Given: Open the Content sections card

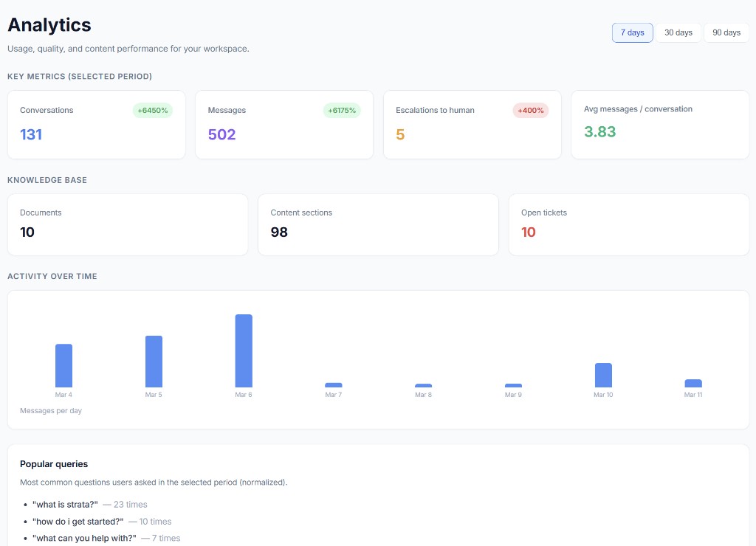Looking at the screenshot, I should 377,224.
